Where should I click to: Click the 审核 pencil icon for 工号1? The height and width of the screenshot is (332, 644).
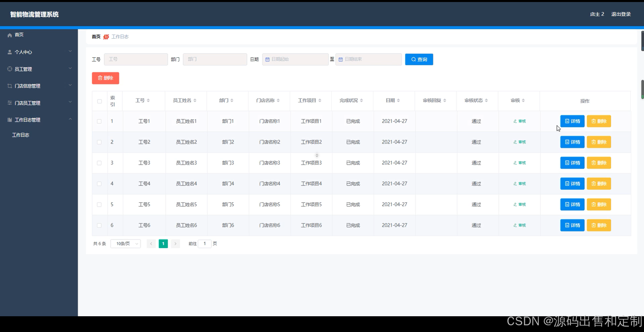[x=515, y=121]
